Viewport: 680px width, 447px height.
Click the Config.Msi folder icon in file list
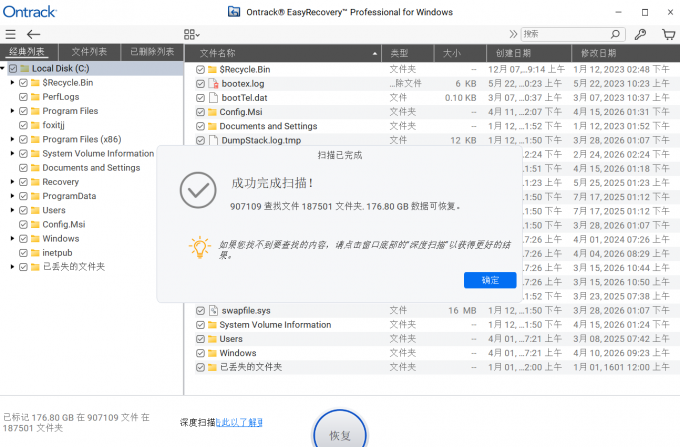[212, 112]
